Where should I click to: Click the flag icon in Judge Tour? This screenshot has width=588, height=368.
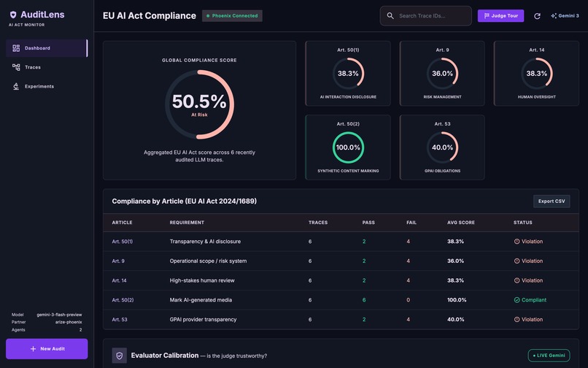[x=487, y=16]
